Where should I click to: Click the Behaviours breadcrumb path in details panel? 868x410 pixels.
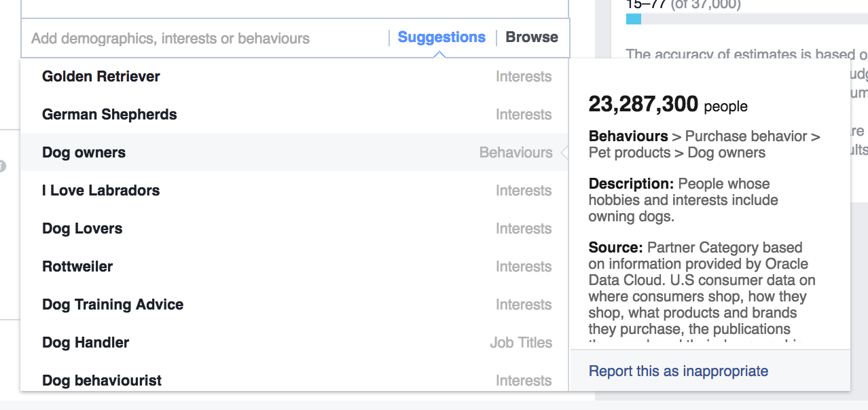tap(704, 145)
